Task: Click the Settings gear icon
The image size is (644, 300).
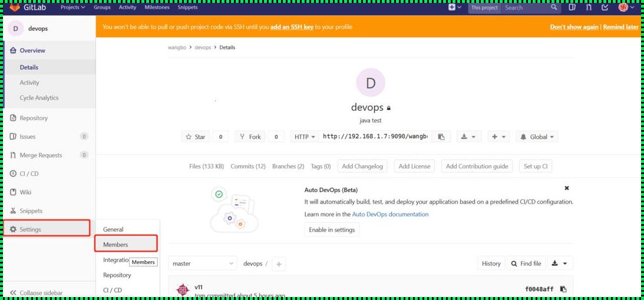Action: tap(13, 229)
